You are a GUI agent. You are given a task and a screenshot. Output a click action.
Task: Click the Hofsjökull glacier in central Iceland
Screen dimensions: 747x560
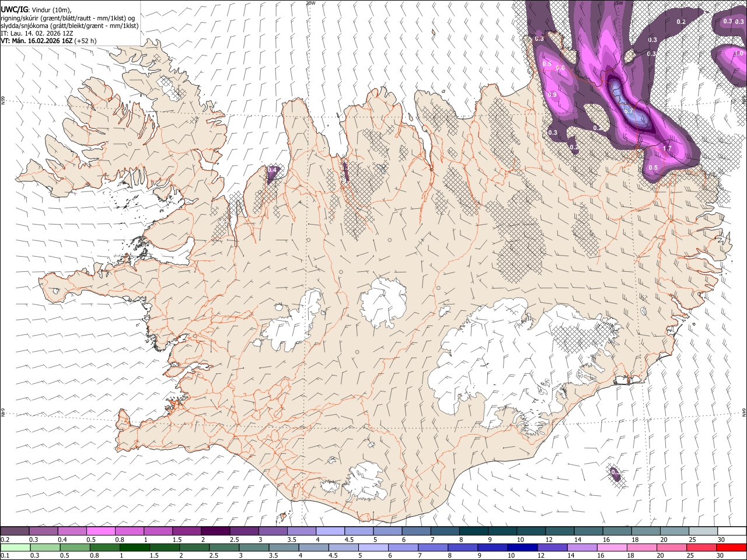tap(383, 302)
